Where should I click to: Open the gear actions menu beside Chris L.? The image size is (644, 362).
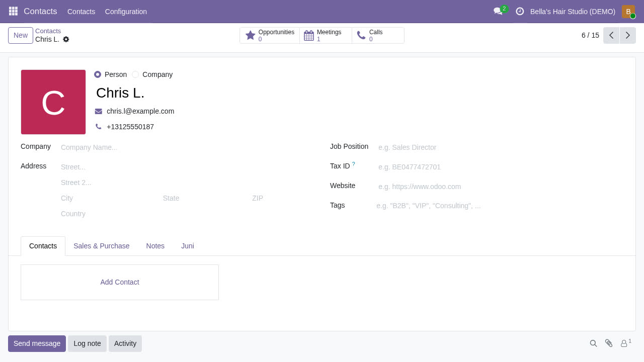tap(66, 39)
